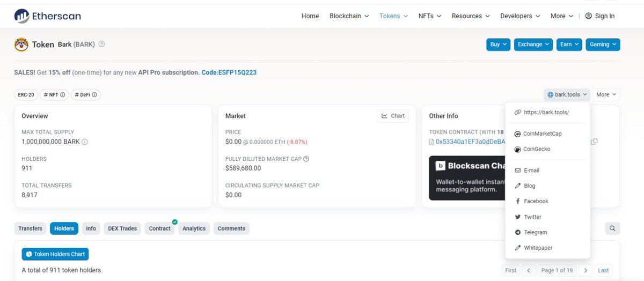This screenshot has height=281, width=644.
Task: Click the file icon beside the contract address
Action: pos(431,142)
